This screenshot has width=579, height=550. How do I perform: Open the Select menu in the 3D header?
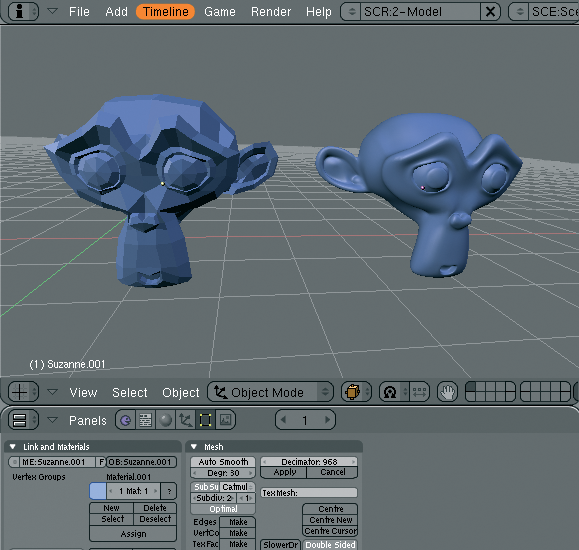click(130, 392)
